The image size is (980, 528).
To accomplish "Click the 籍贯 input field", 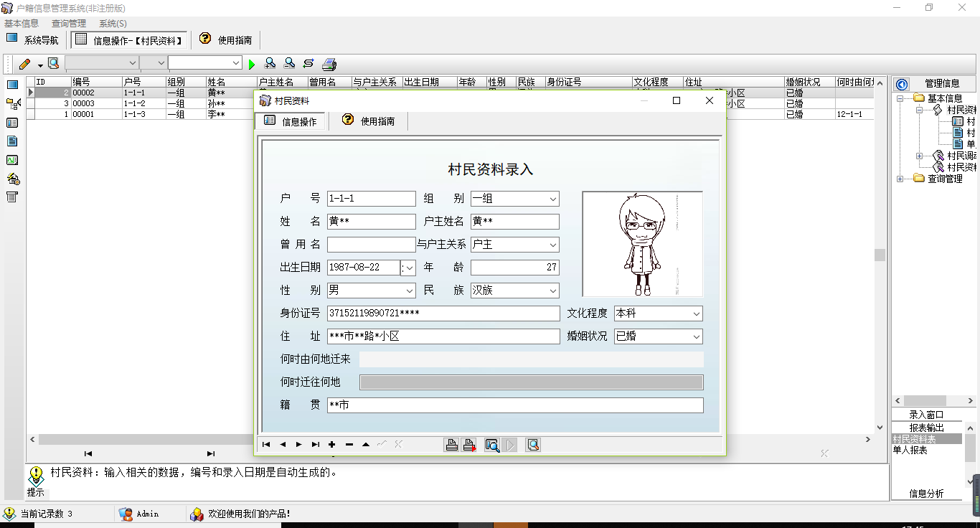I will (x=514, y=405).
